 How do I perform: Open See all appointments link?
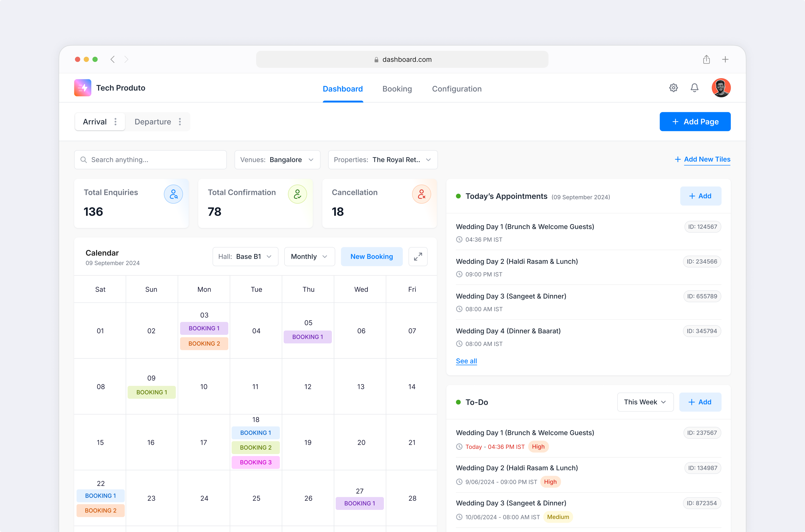click(x=466, y=361)
